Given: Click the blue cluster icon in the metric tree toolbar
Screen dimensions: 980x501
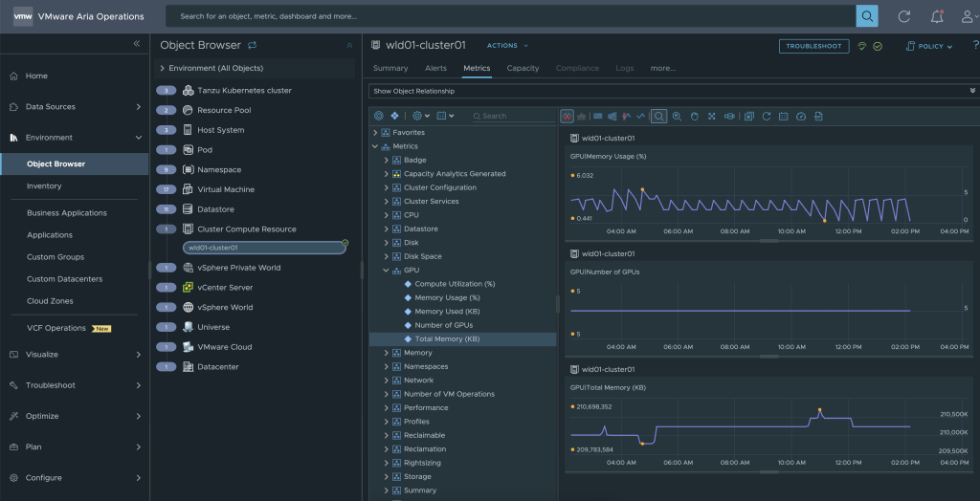Looking at the screenshot, I should pos(394,116).
